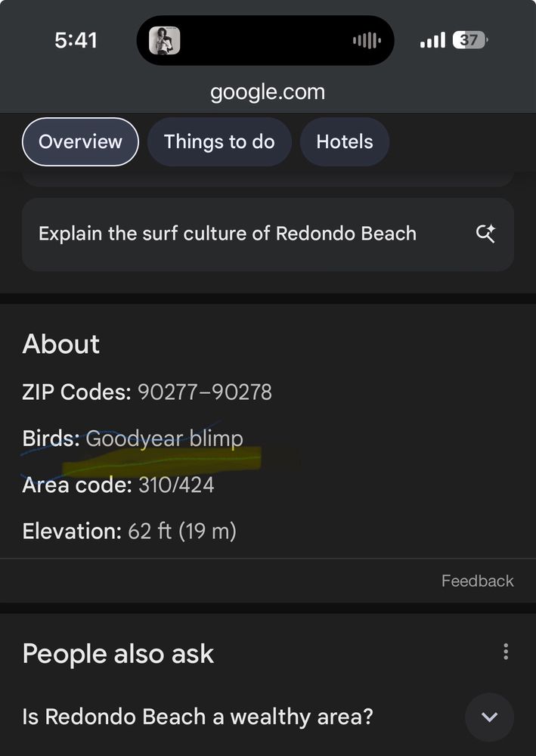Viewport: 536px width, 756px height.
Task: Tap the highlighted Goodyear blimp text
Action: click(164, 438)
